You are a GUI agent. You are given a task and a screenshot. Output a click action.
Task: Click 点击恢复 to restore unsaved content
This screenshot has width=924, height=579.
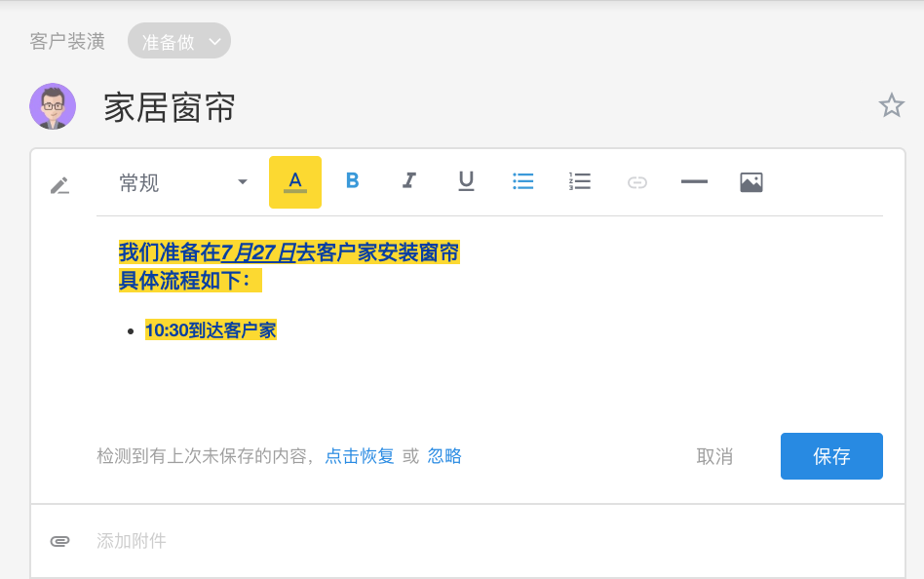[x=360, y=456]
